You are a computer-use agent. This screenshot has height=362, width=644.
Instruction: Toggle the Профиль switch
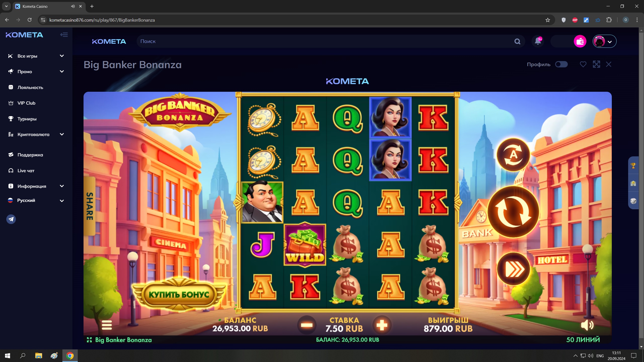561,64
